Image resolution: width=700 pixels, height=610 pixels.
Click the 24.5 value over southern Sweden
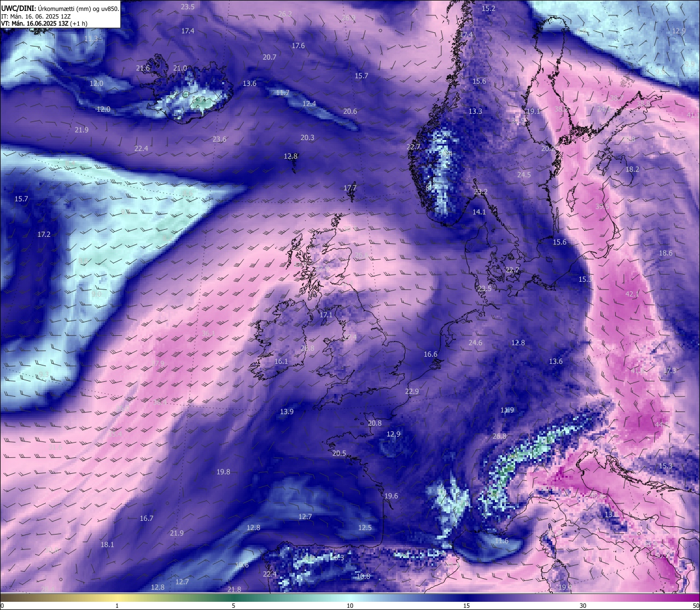click(524, 175)
